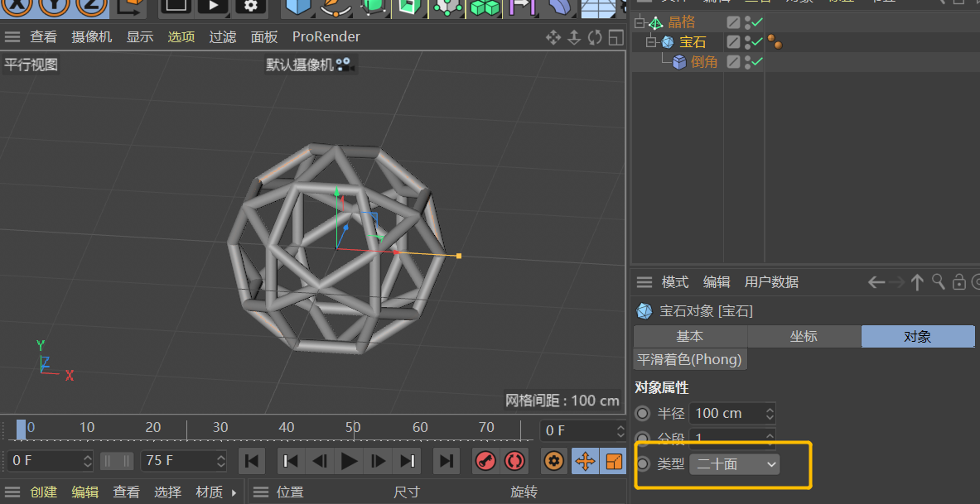Open the subdivision surface generator
This screenshot has height=504, width=980.
(x=374, y=7)
